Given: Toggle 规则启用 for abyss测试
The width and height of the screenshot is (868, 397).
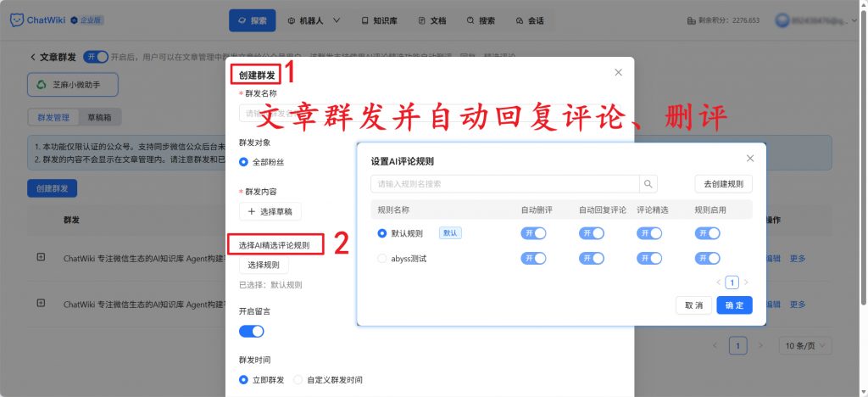Looking at the screenshot, I should pyautogui.click(x=708, y=258).
